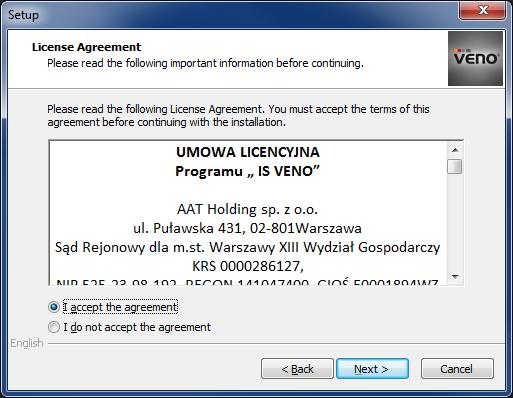Click the IS VENO logo image

pyautogui.click(x=475, y=58)
